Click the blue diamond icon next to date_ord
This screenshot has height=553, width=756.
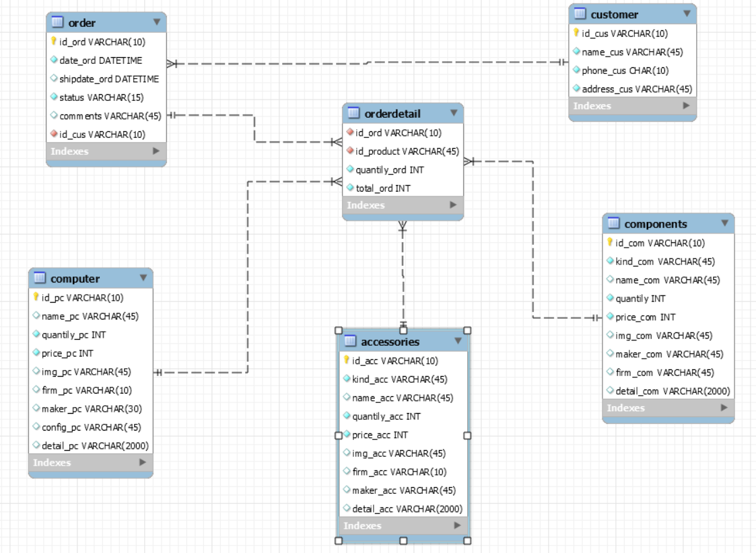tap(53, 60)
